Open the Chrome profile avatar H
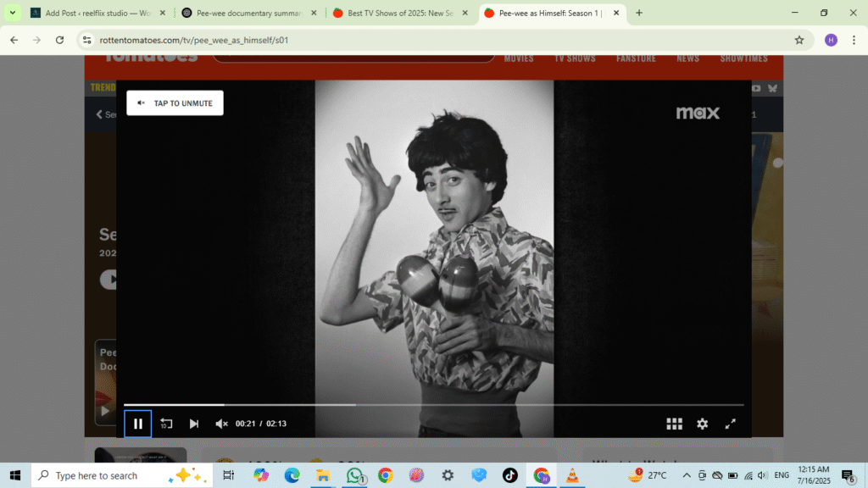The image size is (868, 488). 831,40
